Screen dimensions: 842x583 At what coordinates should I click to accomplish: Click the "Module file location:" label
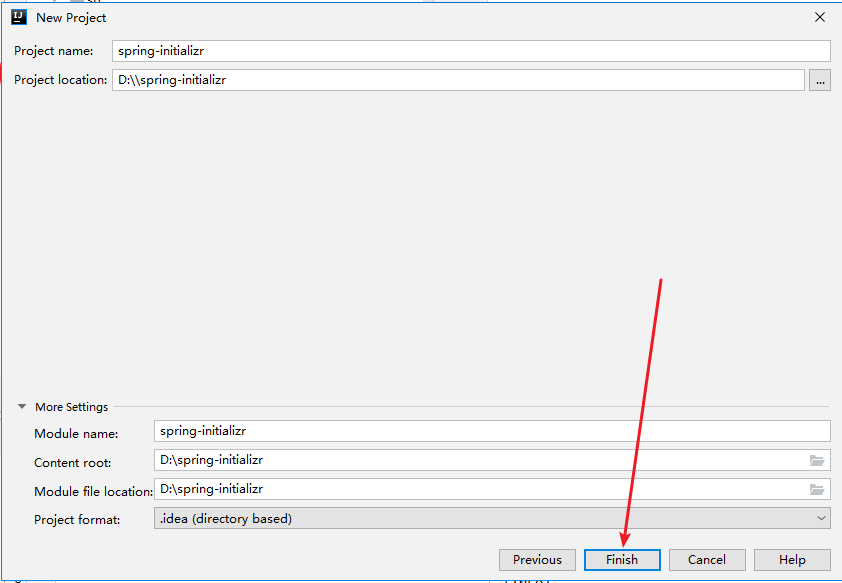tap(93, 492)
